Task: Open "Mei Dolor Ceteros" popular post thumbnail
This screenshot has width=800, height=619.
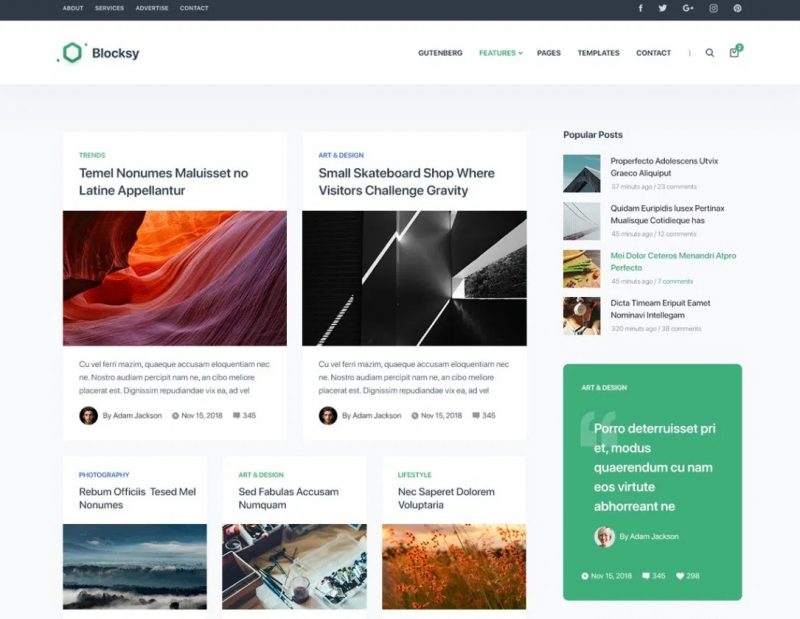Action: (x=582, y=268)
